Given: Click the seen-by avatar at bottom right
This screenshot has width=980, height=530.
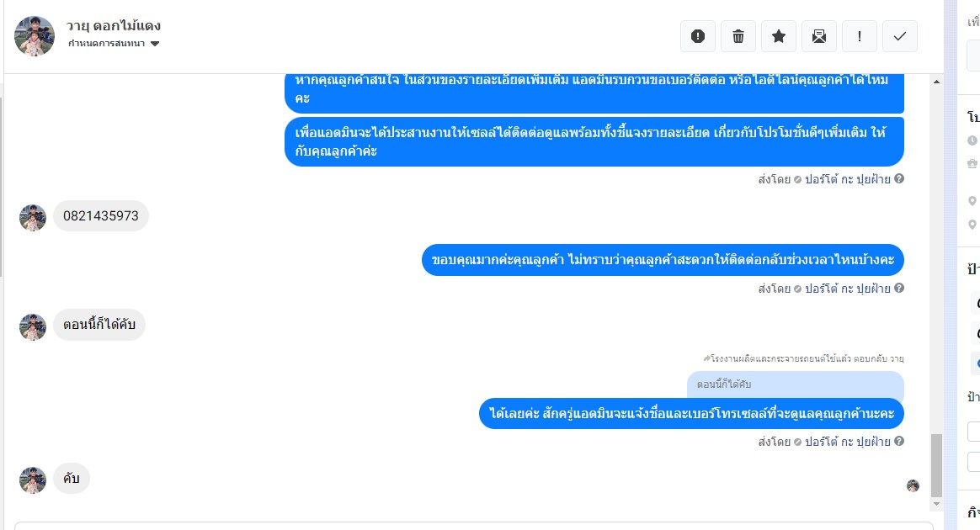Looking at the screenshot, I should point(913,485).
